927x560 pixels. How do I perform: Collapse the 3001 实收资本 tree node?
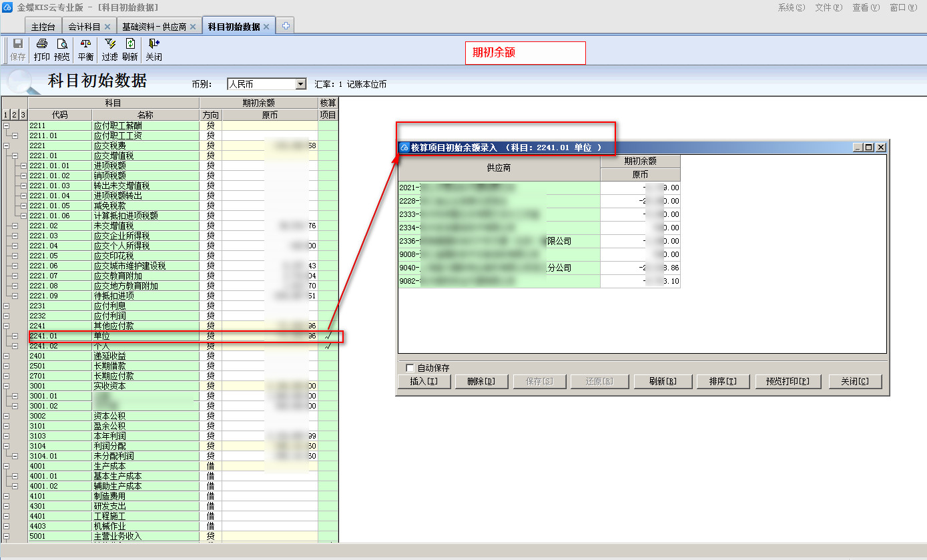[7, 386]
